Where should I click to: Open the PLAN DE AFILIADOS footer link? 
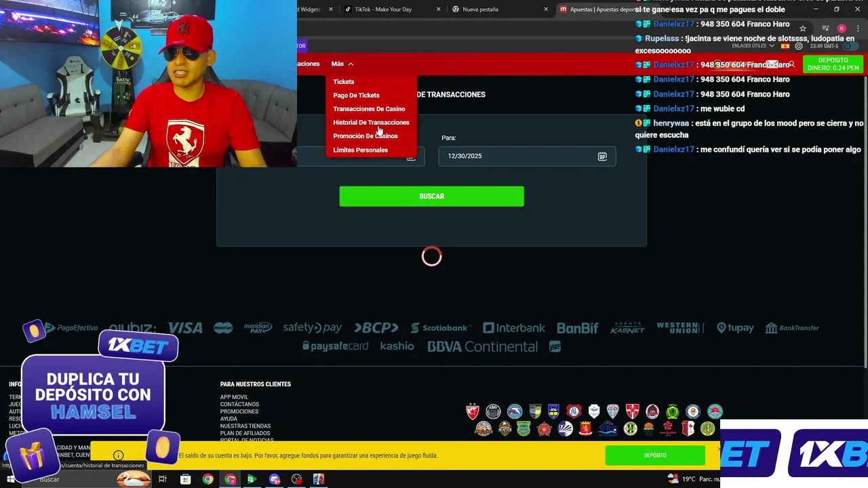point(245,433)
